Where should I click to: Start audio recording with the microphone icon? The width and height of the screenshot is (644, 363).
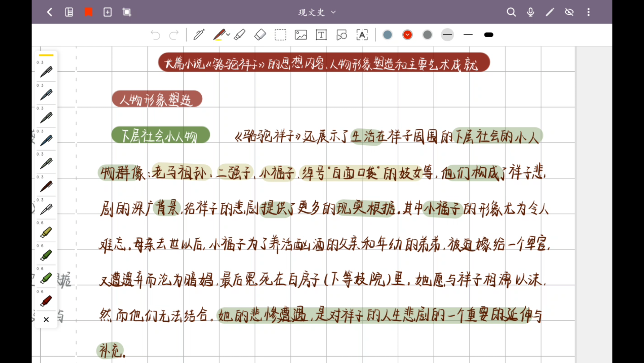530,12
